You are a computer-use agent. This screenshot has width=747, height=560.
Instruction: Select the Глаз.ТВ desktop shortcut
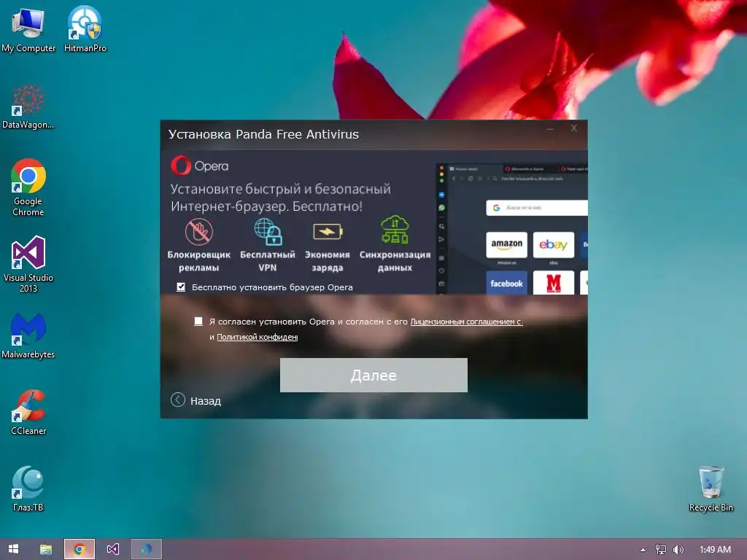[x=28, y=489]
